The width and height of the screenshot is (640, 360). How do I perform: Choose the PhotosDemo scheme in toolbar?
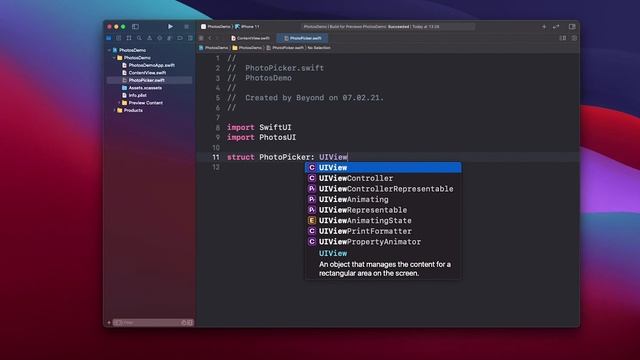(216, 27)
